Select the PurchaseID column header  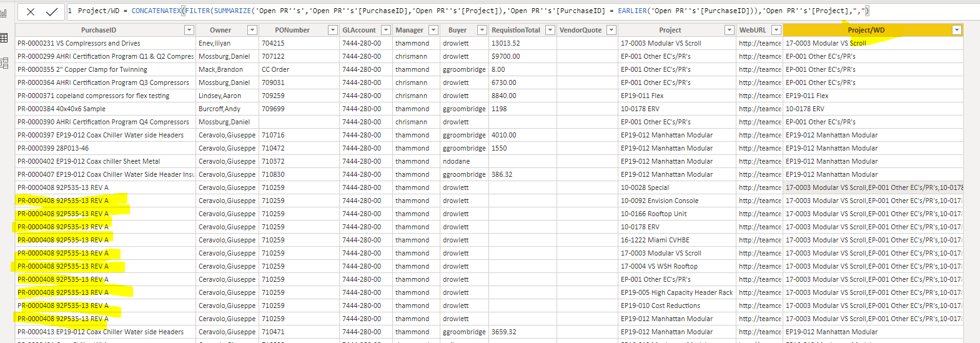(99, 30)
